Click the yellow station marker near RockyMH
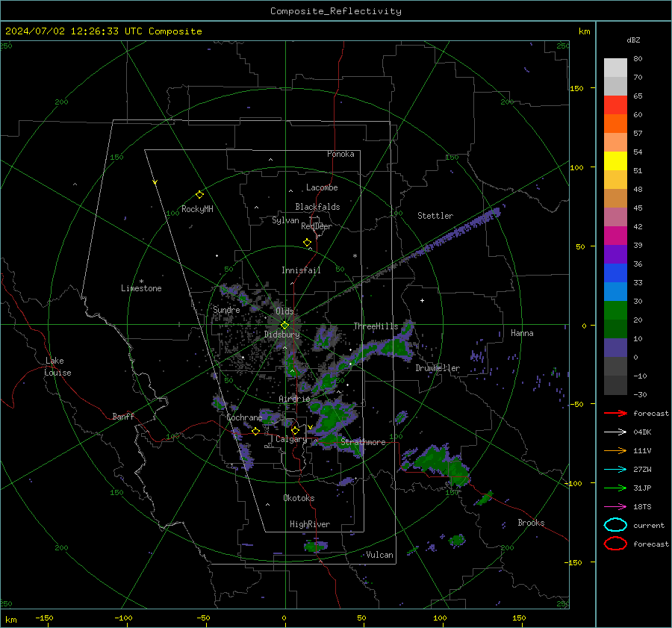 (x=199, y=195)
